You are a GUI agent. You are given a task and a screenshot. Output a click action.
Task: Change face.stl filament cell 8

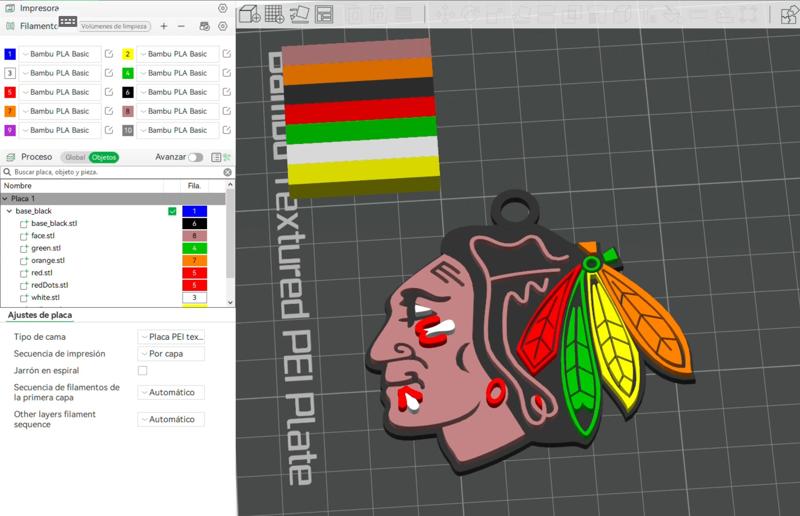point(194,236)
